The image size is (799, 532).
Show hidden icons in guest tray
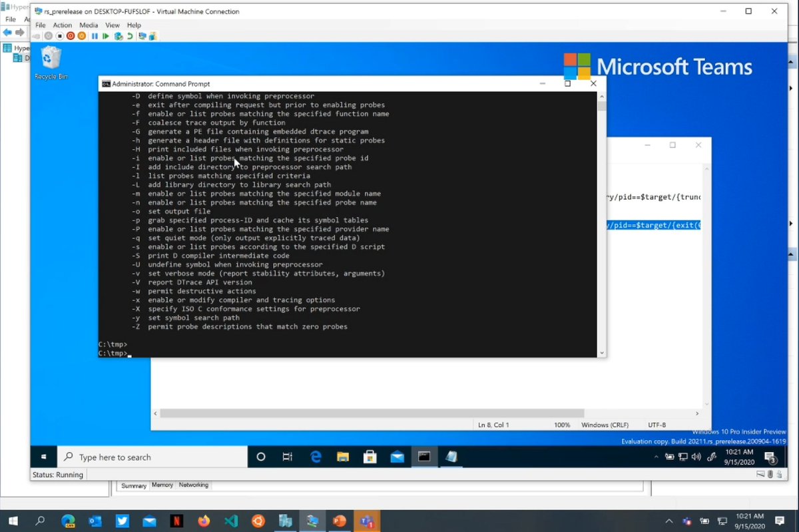tap(657, 457)
